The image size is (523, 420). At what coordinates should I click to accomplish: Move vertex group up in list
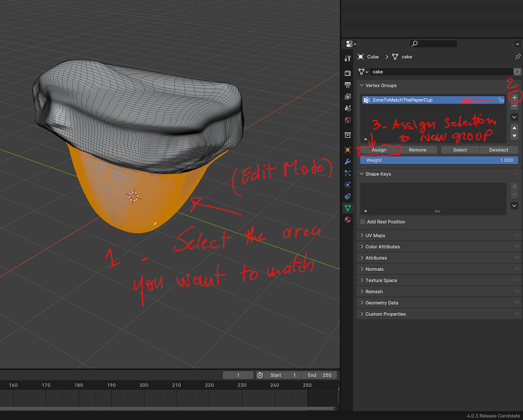click(515, 128)
